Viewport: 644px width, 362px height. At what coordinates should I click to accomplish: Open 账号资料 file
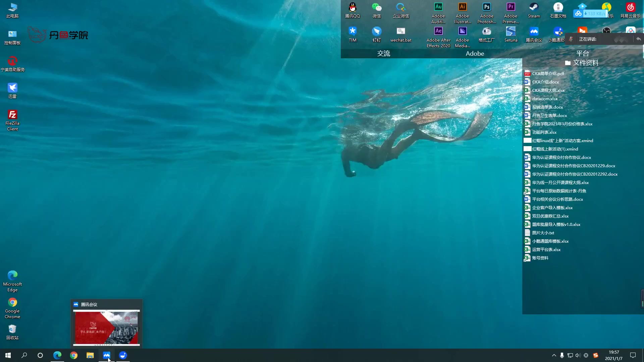pyautogui.click(x=536, y=258)
